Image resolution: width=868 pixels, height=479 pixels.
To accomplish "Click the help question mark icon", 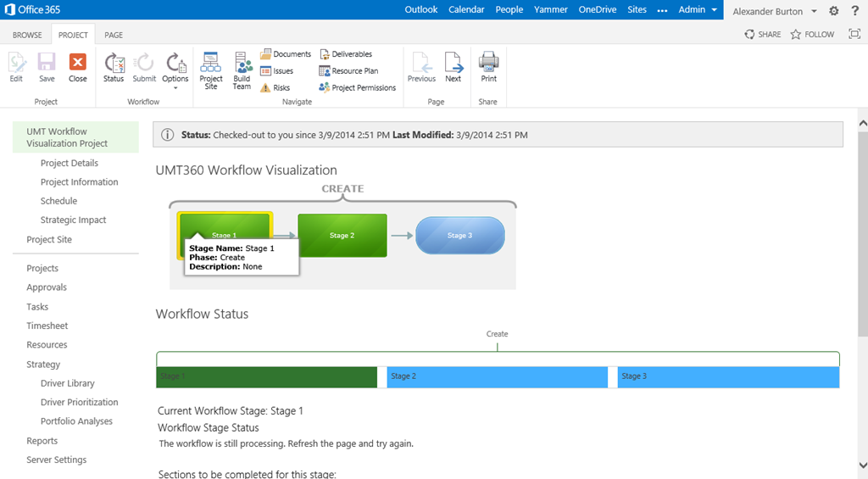I will tap(855, 10).
